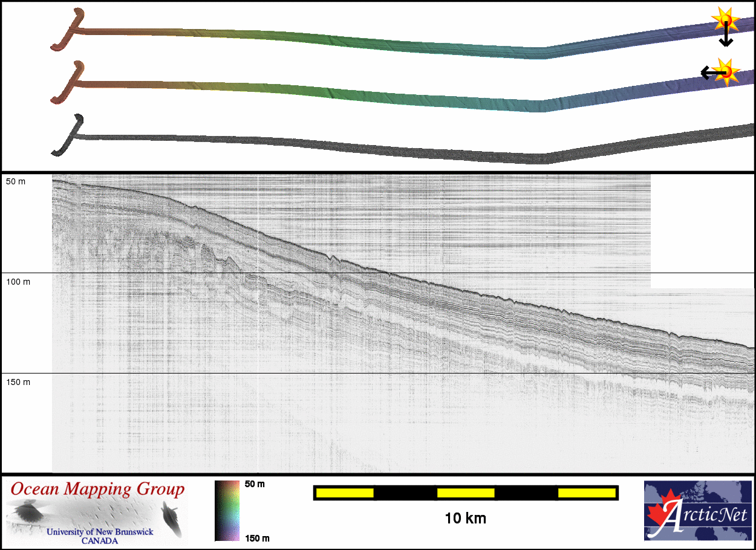Screen dimensions: 756x550
Task: Click the 150 m label beside color legend
Action: click(x=257, y=538)
